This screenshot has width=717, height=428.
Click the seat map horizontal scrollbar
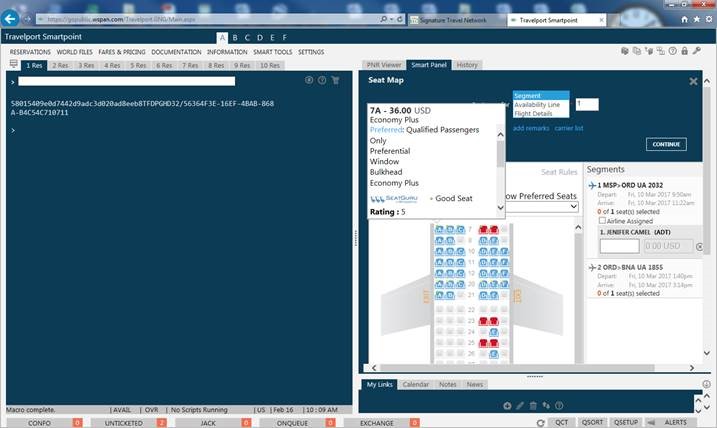click(x=517, y=368)
